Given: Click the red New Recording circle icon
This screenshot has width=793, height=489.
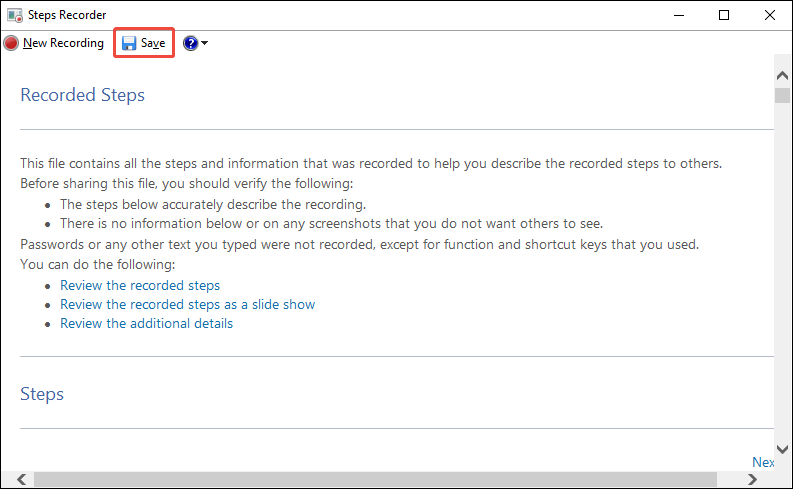Looking at the screenshot, I should (x=11, y=43).
